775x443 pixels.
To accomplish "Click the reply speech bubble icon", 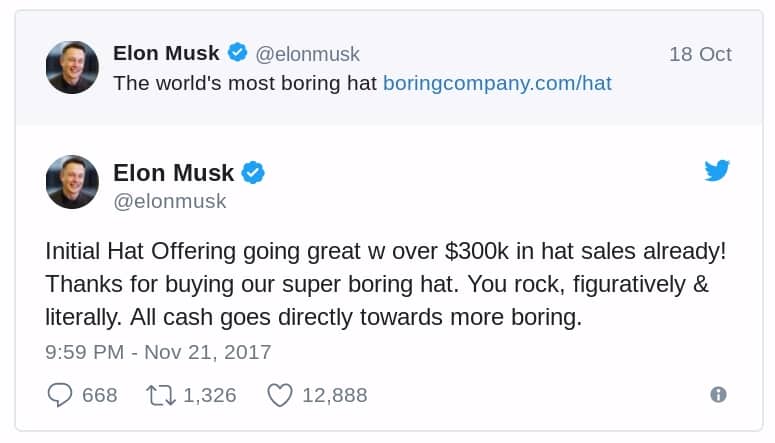I will pyautogui.click(x=60, y=395).
